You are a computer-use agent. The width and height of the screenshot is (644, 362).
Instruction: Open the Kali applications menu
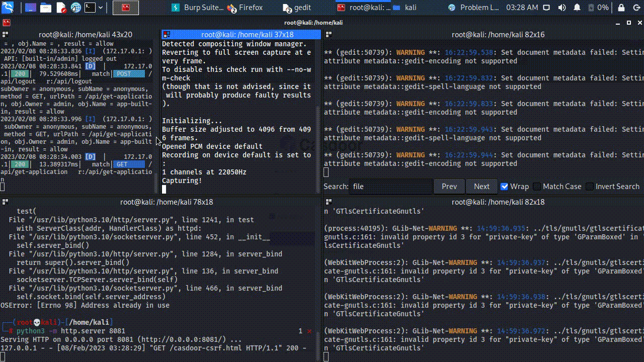(x=8, y=8)
